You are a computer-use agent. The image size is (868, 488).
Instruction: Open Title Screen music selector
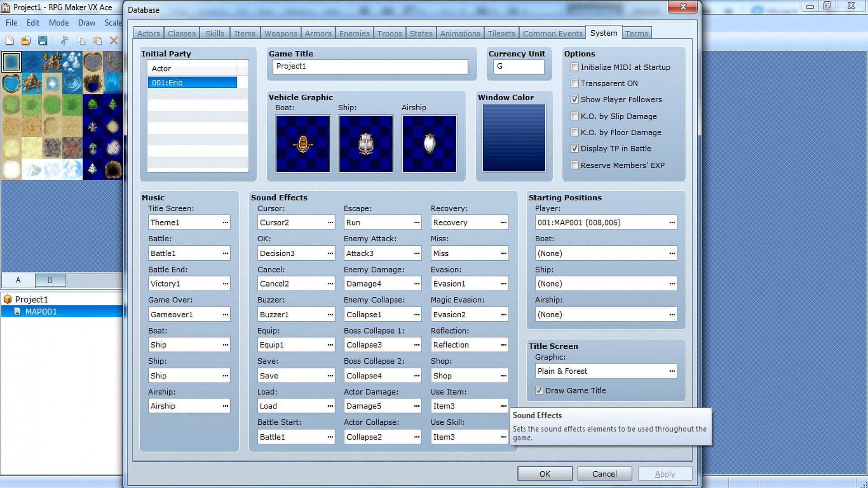tap(225, 222)
